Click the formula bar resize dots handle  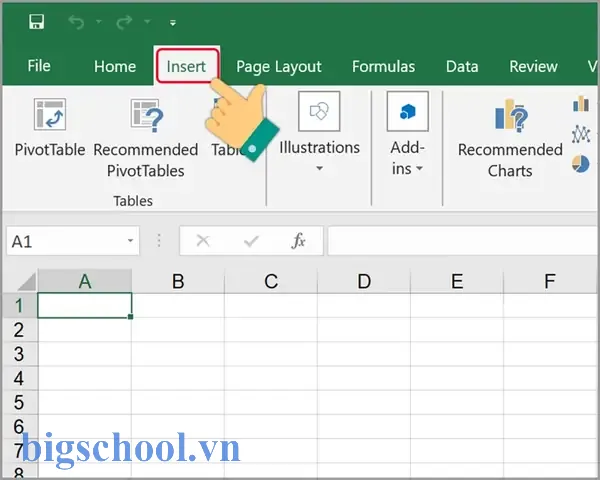coord(159,241)
